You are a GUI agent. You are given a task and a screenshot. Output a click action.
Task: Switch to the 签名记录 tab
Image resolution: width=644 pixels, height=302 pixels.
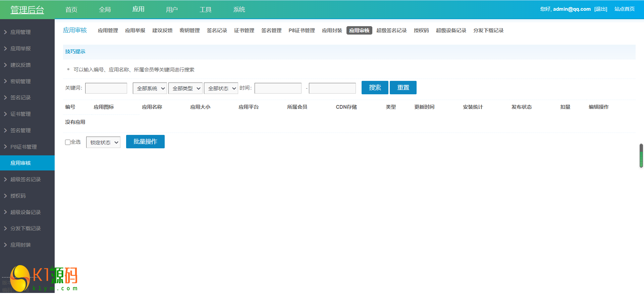pyautogui.click(x=217, y=31)
